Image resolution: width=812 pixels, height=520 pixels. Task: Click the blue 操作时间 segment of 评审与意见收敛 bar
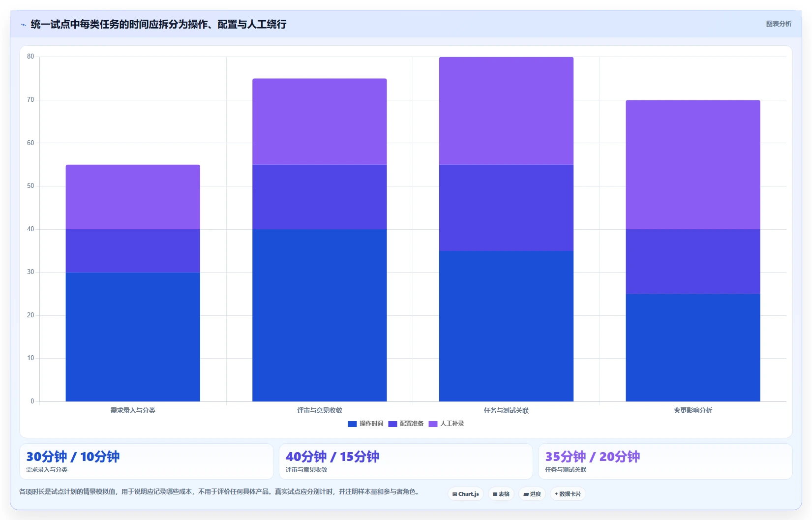click(x=320, y=315)
